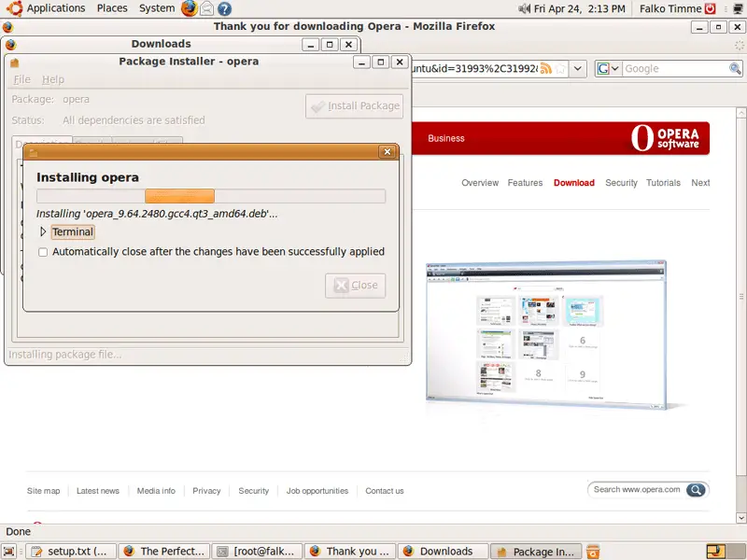Open the Site map footer link

coord(43,491)
